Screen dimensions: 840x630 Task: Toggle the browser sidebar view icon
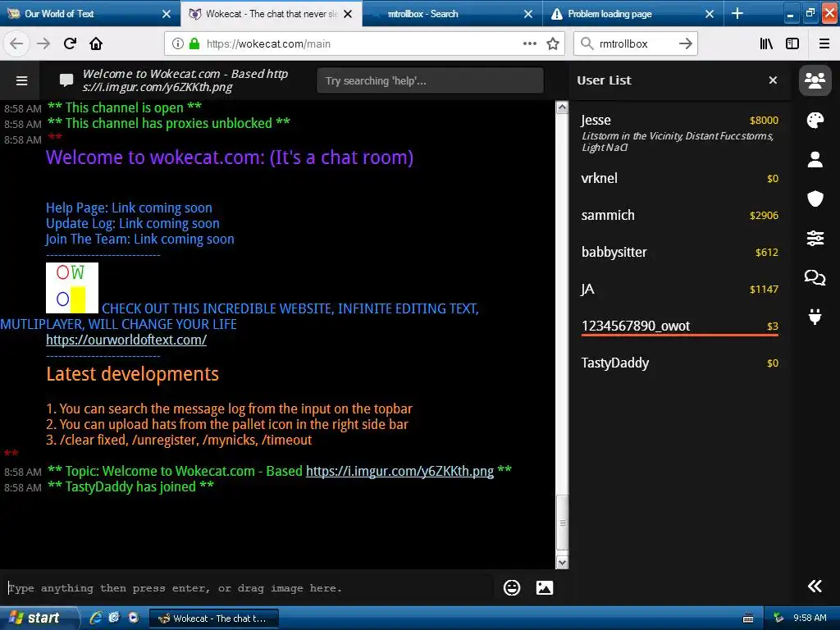[x=792, y=44]
